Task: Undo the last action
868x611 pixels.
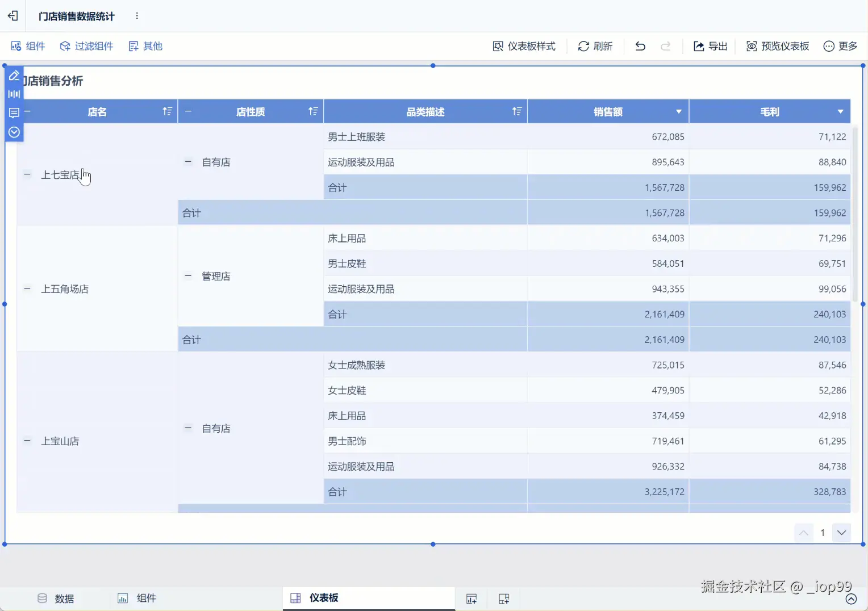Action: 640,46
